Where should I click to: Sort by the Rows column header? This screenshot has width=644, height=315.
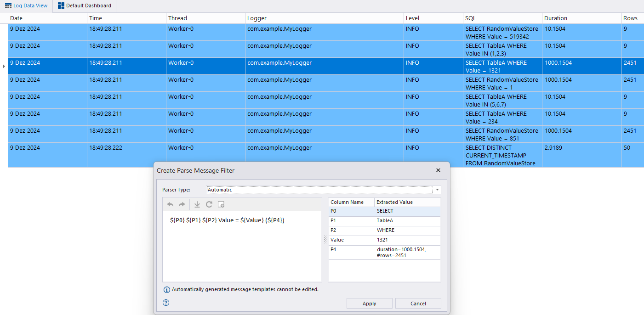(633, 18)
